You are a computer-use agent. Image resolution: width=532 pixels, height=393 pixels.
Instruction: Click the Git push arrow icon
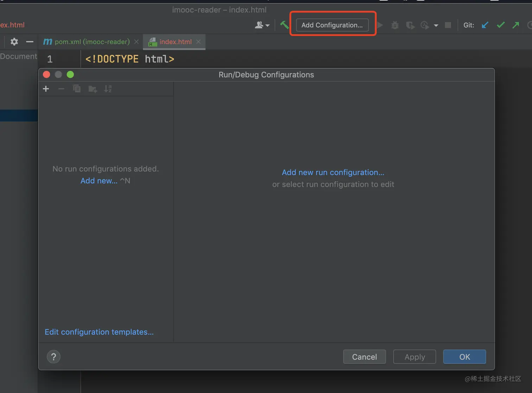[x=516, y=25]
